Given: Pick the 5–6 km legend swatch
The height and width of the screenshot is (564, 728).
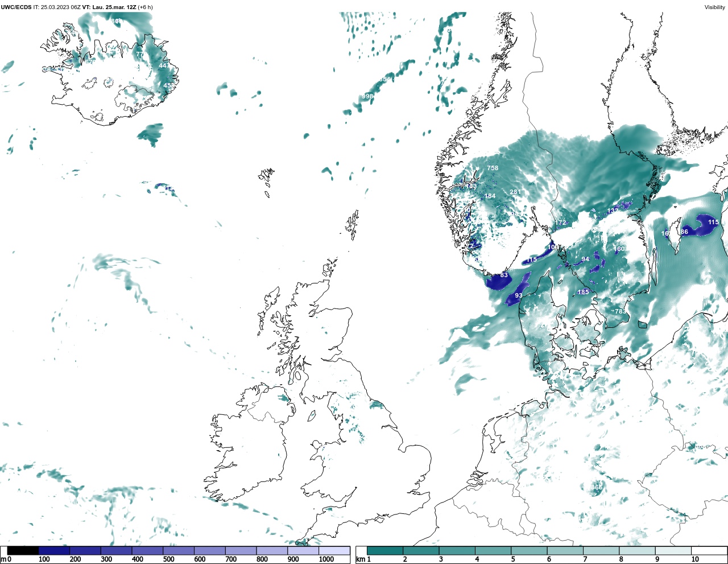Looking at the screenshot, I should [x=529, y=550].
